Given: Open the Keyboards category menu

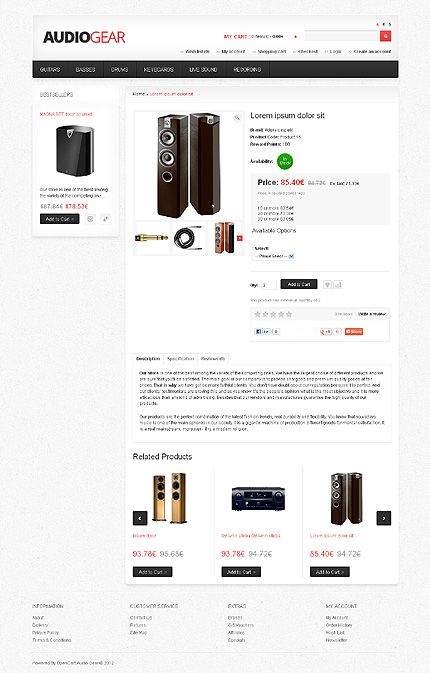Looking at the screenshot, I should point(158,70).
